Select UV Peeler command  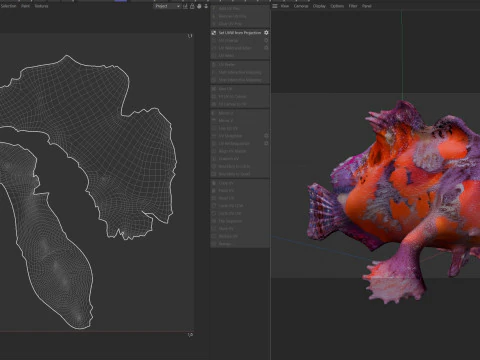click(x=227, y=64)
